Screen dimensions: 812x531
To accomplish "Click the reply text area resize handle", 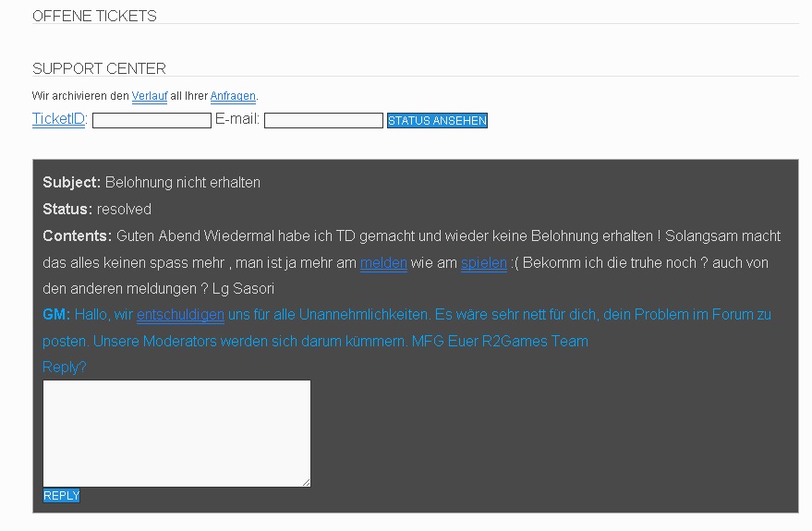I will tap(306, 482).
